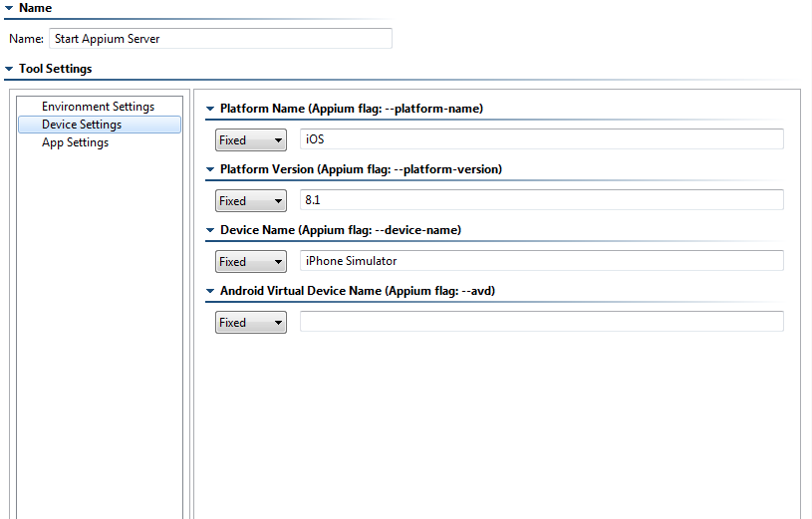Image resolution: width=812 pixels, height=519 pixels.
Task: Open the Fixed dropdown for Platform Version
Action: [x=251, y=200]
